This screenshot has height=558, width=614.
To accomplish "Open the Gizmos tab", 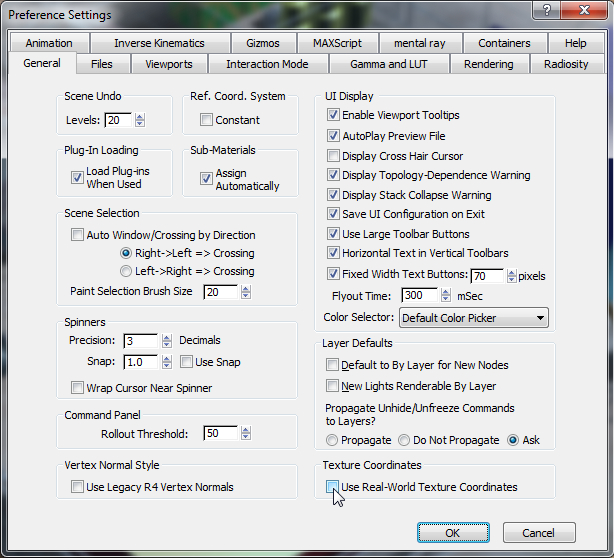I will tap(263, 43).
